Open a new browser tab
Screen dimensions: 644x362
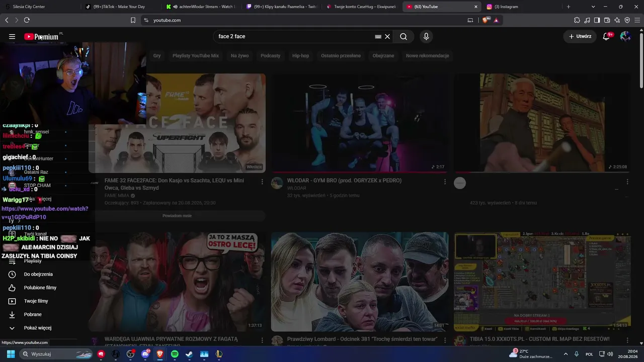click(569, 7)
